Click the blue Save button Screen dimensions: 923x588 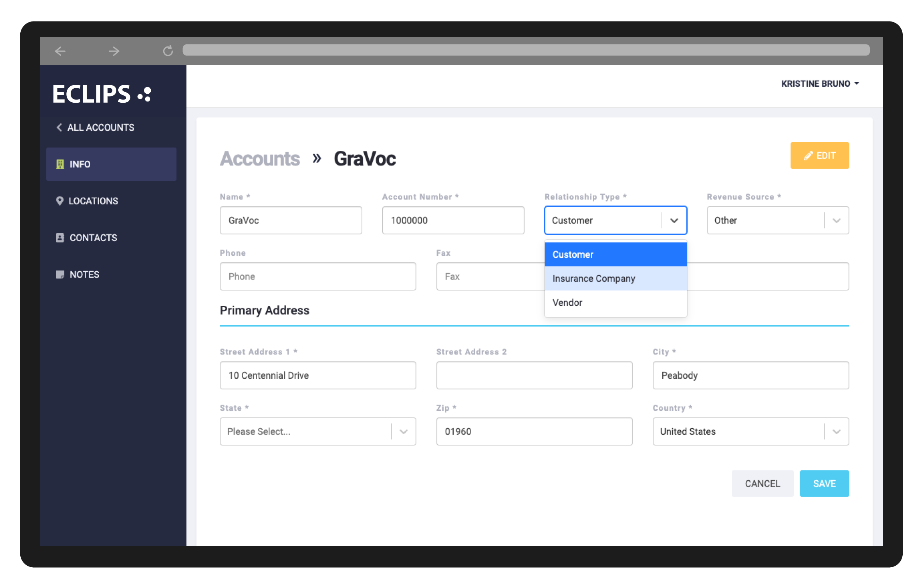point(824,483)
